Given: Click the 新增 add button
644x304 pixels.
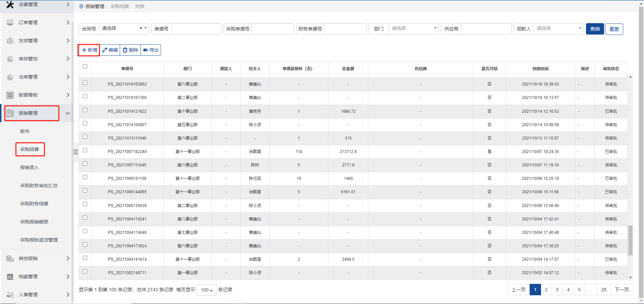Looking at the screenshot, I should pyautogui.click(x=89, y=50).
